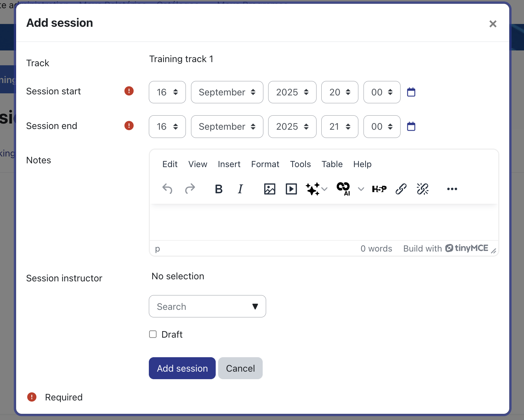Click the Add session submit button
Image resolution: width=524 pixels, height=420 pixels.
click(182, 368)
